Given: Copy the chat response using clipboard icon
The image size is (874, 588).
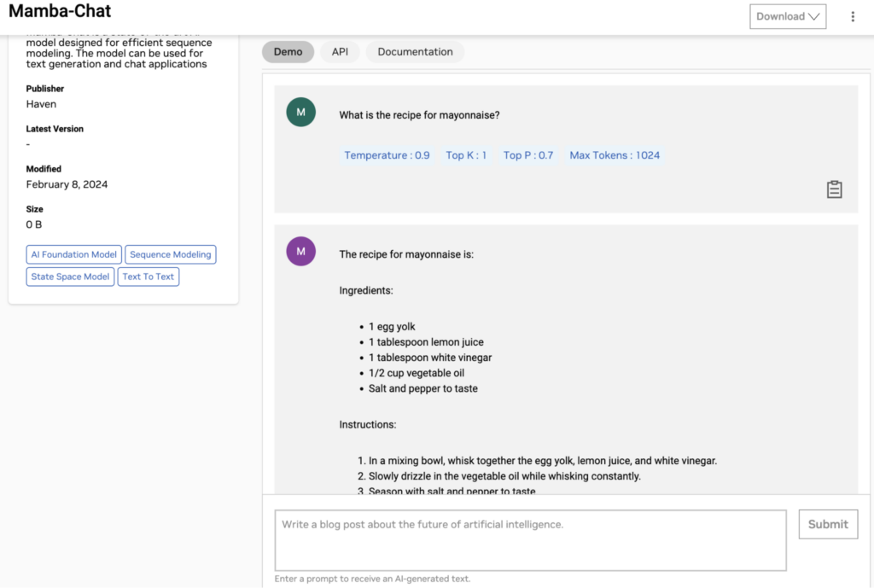Looking at the screenshot, I should click(834, 189).
